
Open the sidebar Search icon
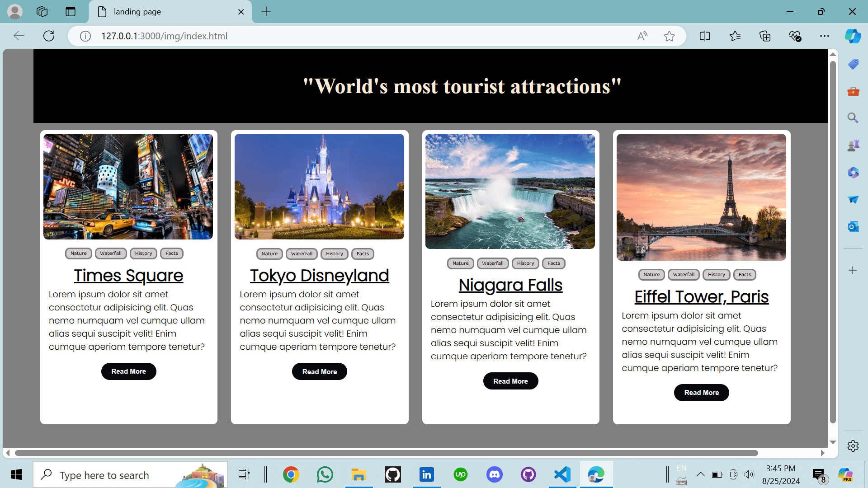(853, 118)
